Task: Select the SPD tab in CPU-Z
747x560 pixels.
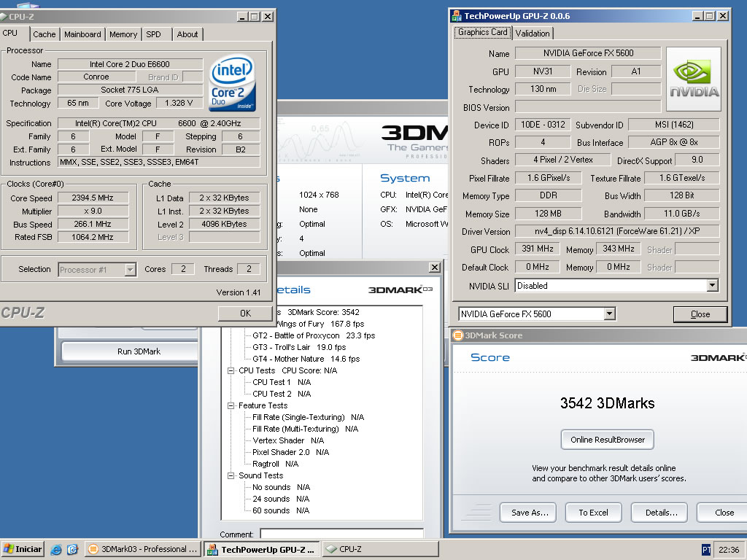Action: (153, 34)
